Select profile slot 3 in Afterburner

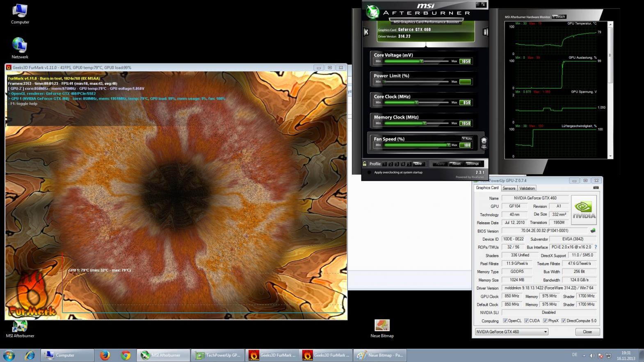397,164
